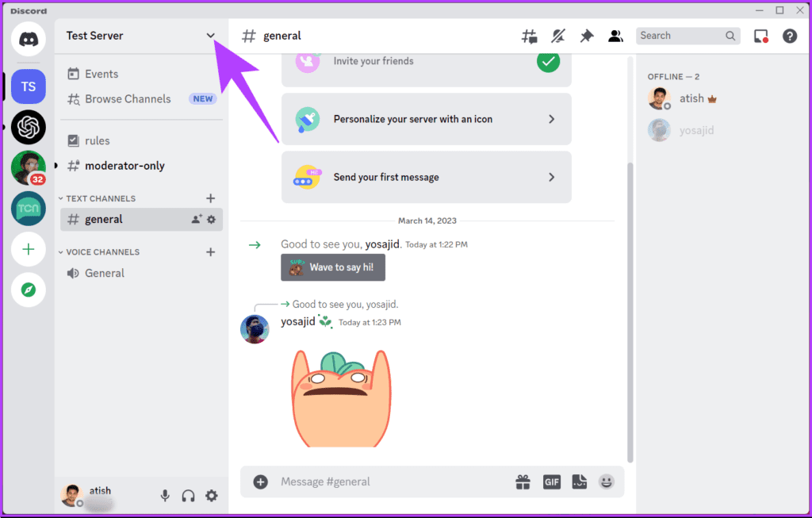Open the sticker picker
The image size is (812, 518).
coord(580,482)
